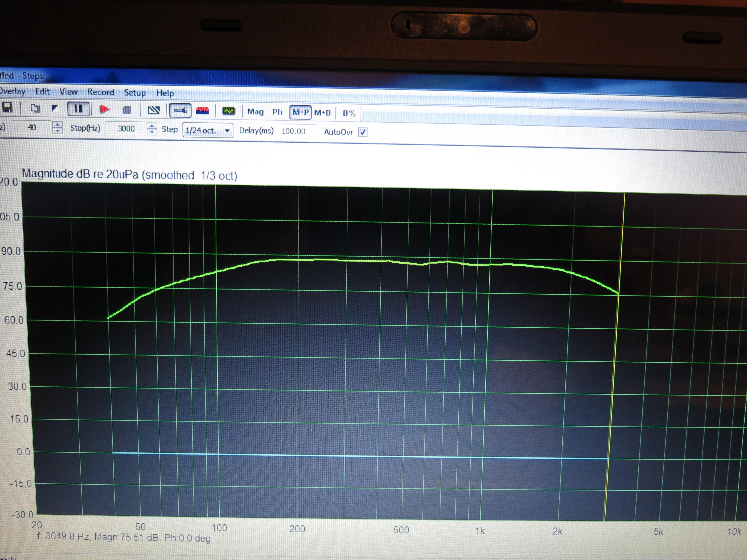The width and height of the screenshot is (747, 560).
Task: Click the green magnitude curve near 200 Hz
Action: point(298,260)
